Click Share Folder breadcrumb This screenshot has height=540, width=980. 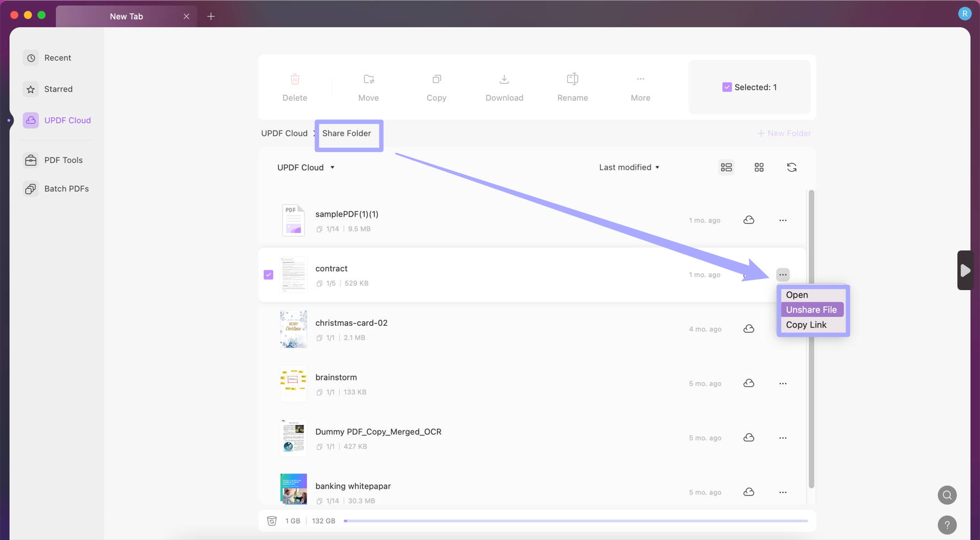coord(346,133)
